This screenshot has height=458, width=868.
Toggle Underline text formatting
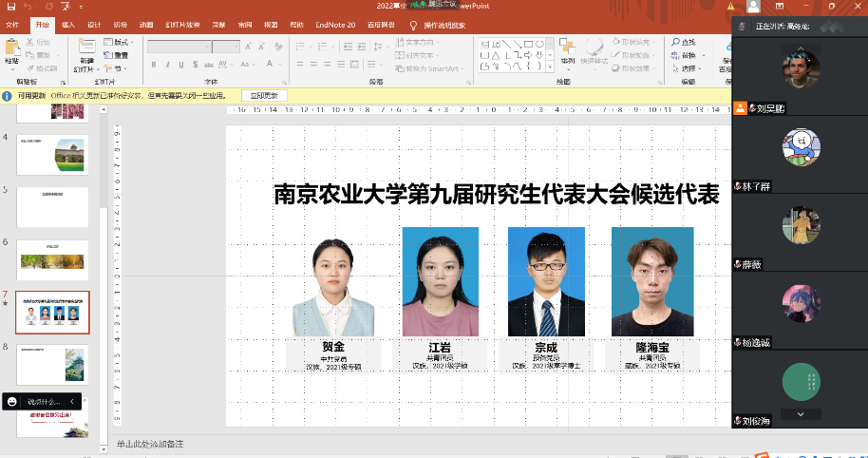(180, 65)
